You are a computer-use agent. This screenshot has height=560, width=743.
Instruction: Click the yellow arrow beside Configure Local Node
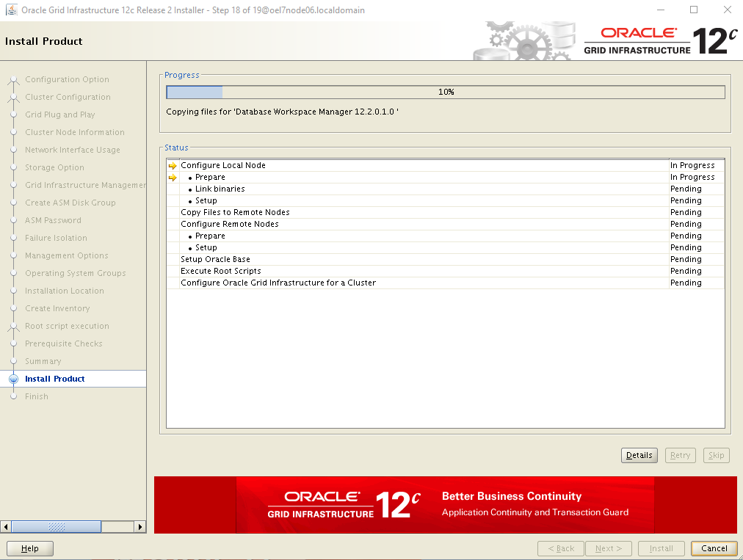pos(173,166)
